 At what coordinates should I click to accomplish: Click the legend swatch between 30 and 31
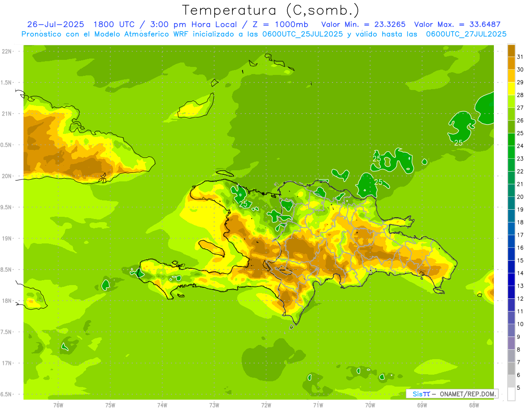[x=511, y=63]
